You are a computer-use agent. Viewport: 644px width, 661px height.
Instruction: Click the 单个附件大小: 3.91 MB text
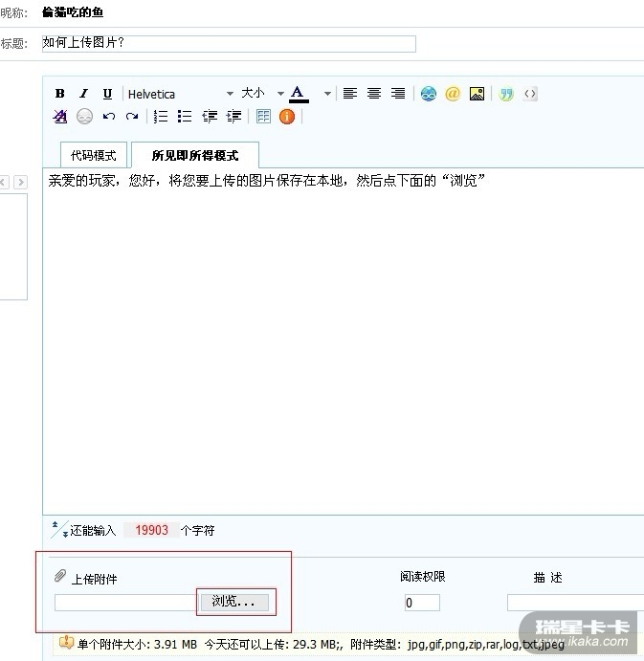click(138, 644)
